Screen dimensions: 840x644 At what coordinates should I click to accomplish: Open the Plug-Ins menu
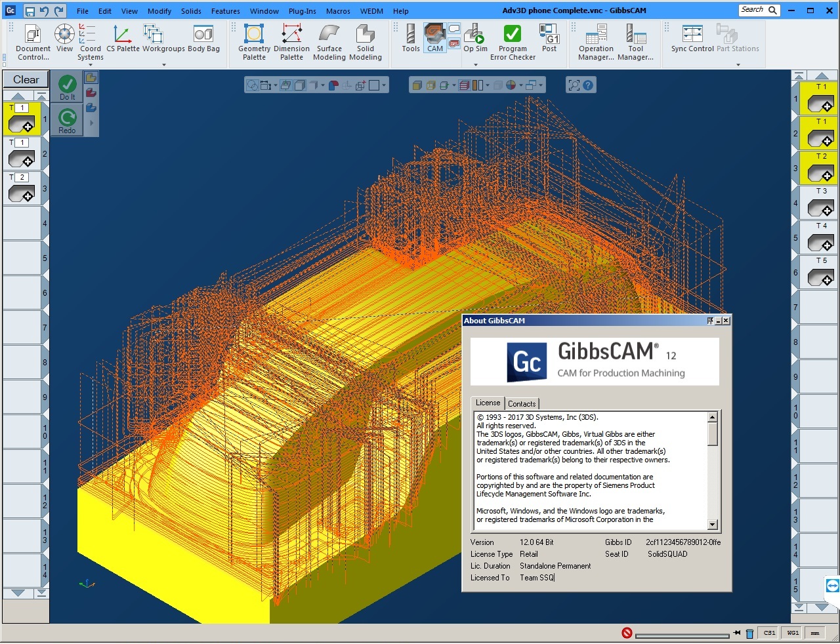click(302, 11)
